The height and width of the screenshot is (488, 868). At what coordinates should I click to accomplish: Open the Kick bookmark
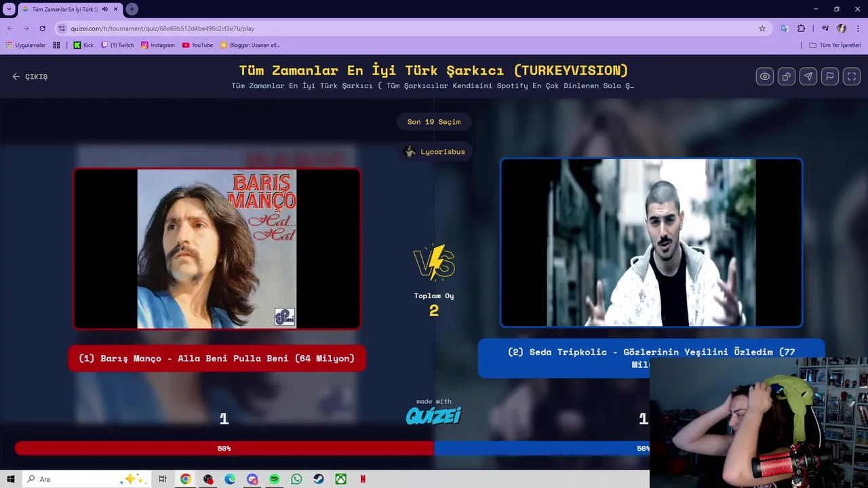click(83, 45)
